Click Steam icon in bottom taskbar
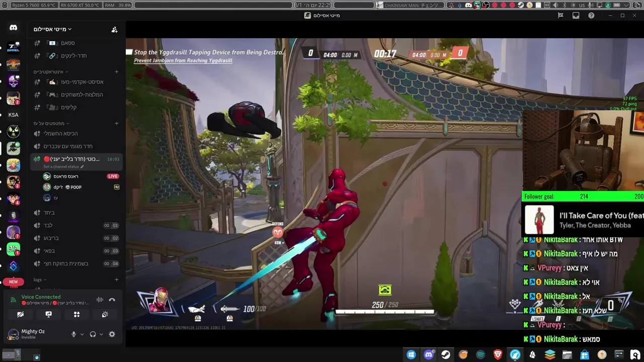644x362 pixels. point(446,354)
